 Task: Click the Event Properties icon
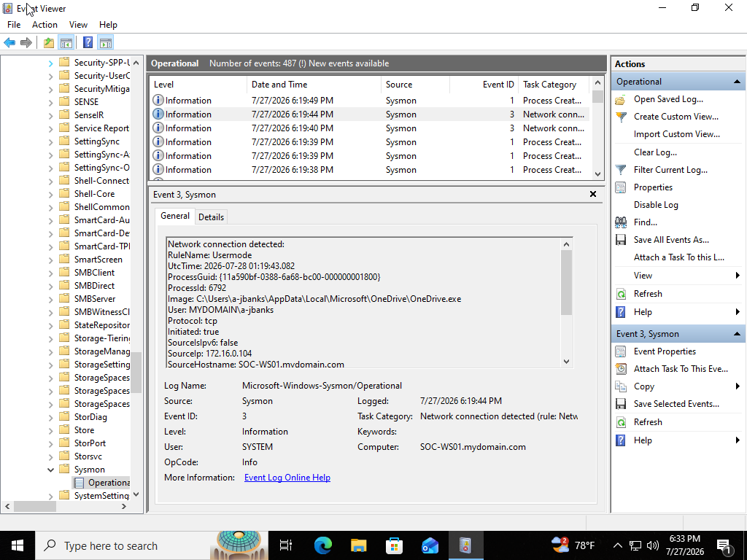pos(620,351)
